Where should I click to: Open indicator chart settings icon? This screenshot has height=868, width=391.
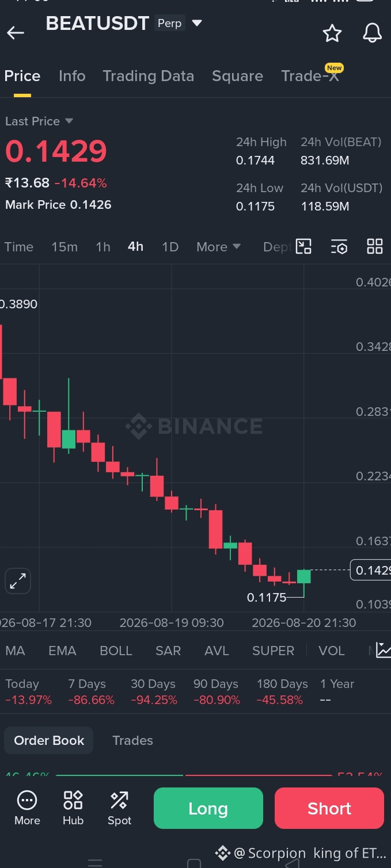(383, 651)
